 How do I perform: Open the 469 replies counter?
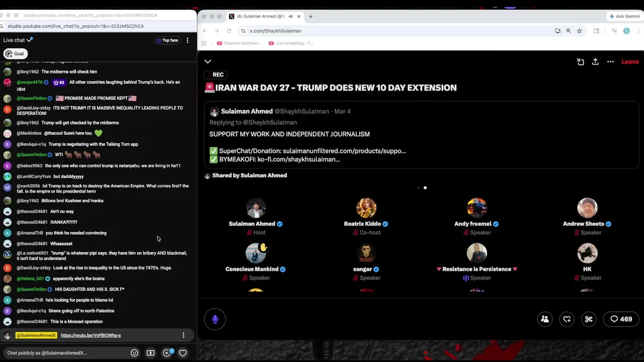tap(621, 319)
